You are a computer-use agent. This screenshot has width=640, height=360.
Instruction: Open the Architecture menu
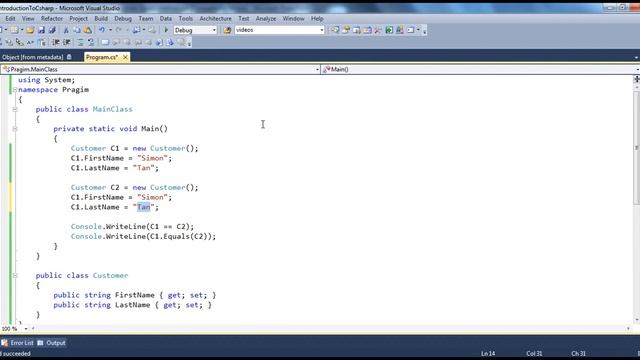coord(215,18)
